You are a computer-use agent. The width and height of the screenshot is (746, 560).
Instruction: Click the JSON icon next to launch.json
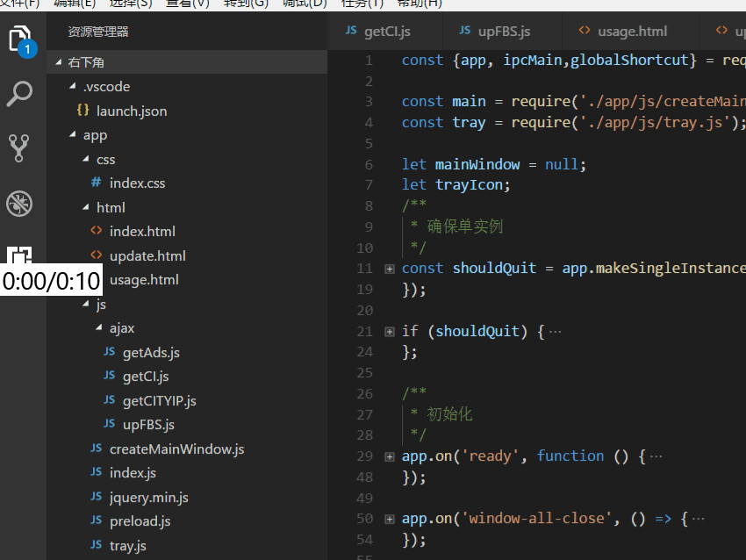[82, 111]
